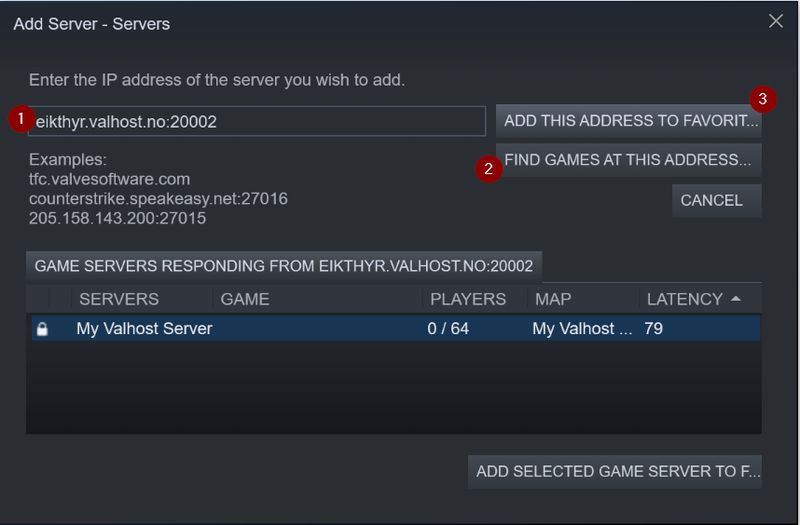800x525 pixels.
Task: Click the 0 / 64 players cell
Action: point(448,329)
